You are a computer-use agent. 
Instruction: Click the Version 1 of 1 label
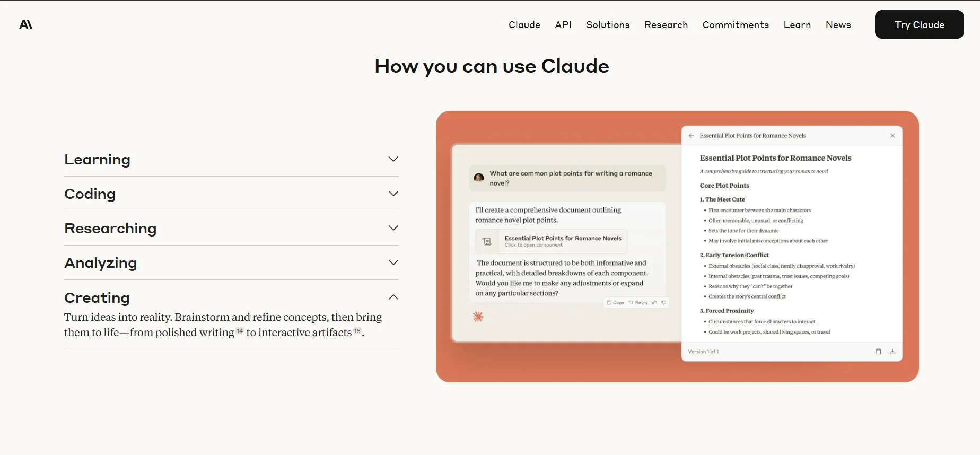click(703, 352)
